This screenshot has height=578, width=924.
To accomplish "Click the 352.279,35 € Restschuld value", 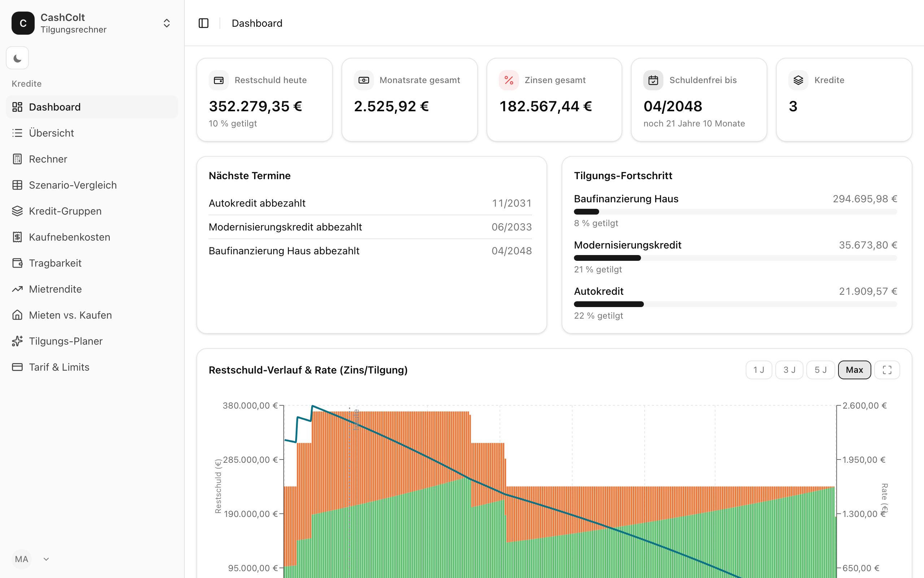I will click(x=256, y=106).
